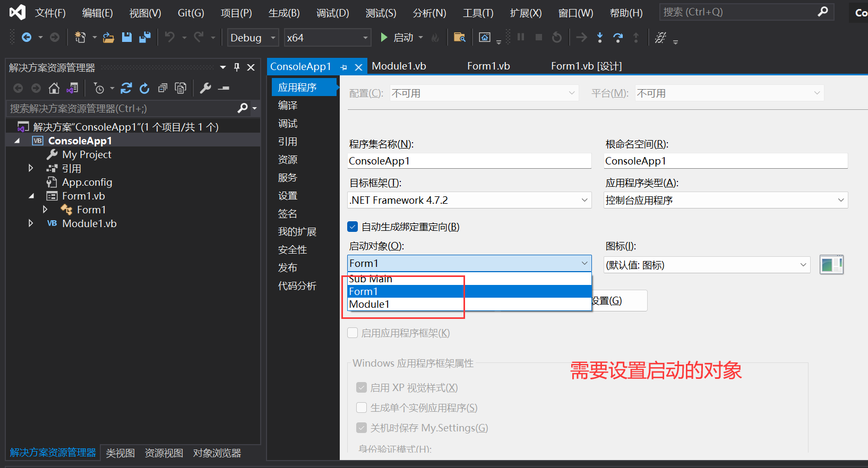Select My Project in Solution Explorer
This screenshot has width=868, height=468.
[87, 154]
